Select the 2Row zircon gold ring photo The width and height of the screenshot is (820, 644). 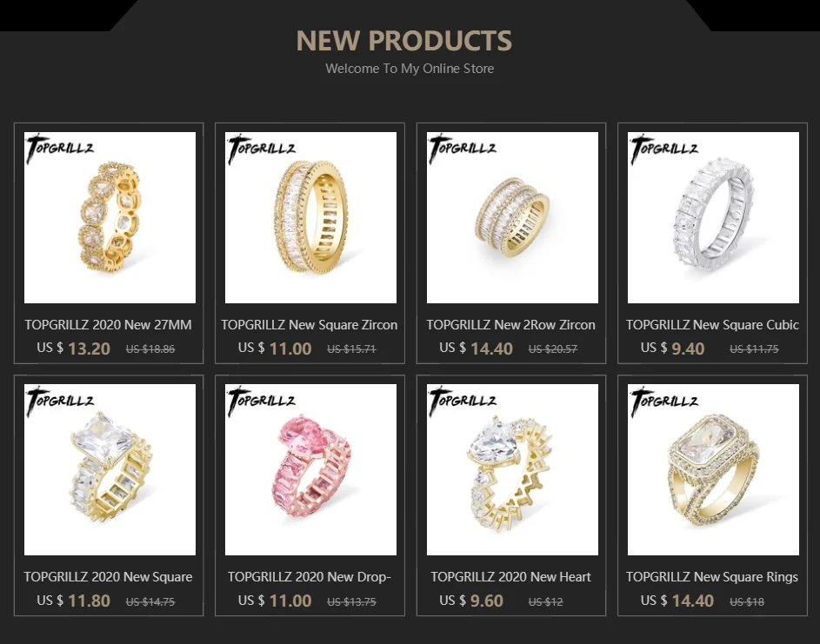click(512, 217)
